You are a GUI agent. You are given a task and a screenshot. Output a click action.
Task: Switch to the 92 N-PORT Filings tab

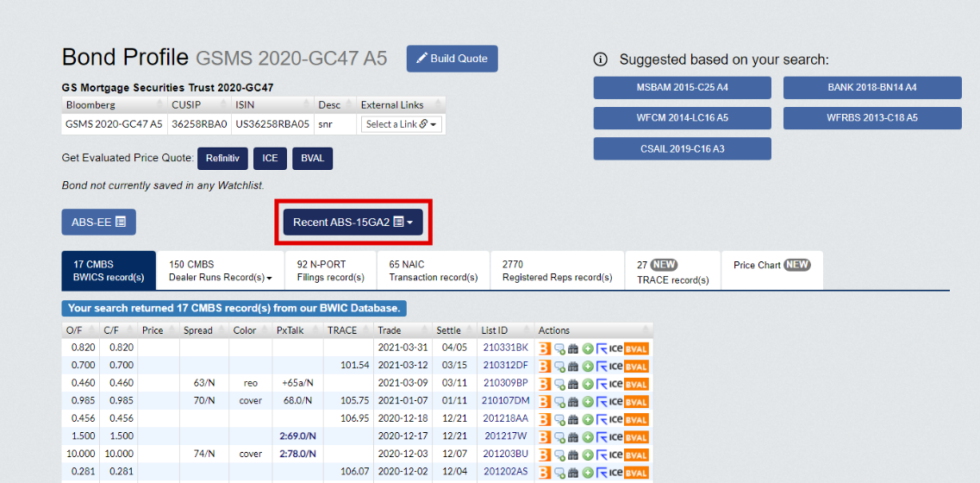click(x=330, y=271)
